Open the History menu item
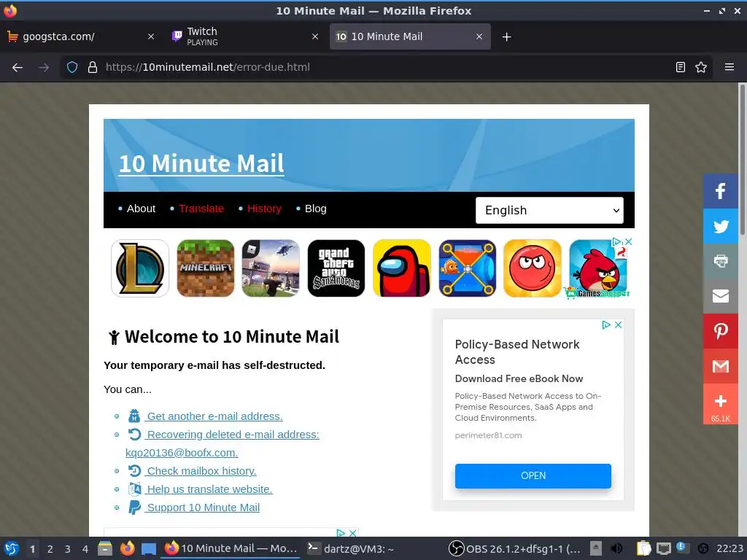The height and width of the screenshot is (560, 747). point(264,209)
